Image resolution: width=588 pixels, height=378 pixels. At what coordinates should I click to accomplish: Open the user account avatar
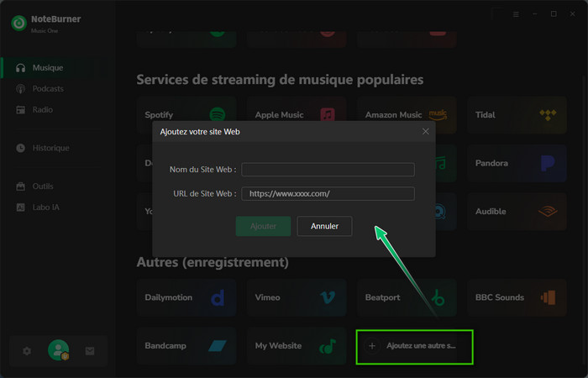[58, 350]
